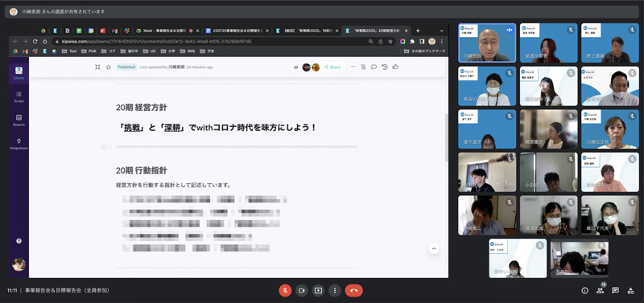Viewport: 644px width, 303px height.
Task: Open Integrations in the Kipwise sidebar
Action: [x=19, y=144]
